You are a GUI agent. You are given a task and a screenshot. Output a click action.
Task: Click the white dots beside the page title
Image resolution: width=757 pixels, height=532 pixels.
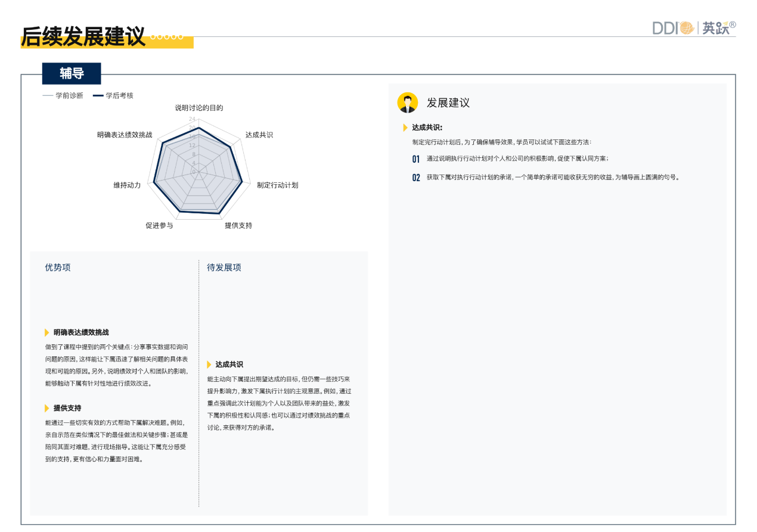tap(167, 37)
